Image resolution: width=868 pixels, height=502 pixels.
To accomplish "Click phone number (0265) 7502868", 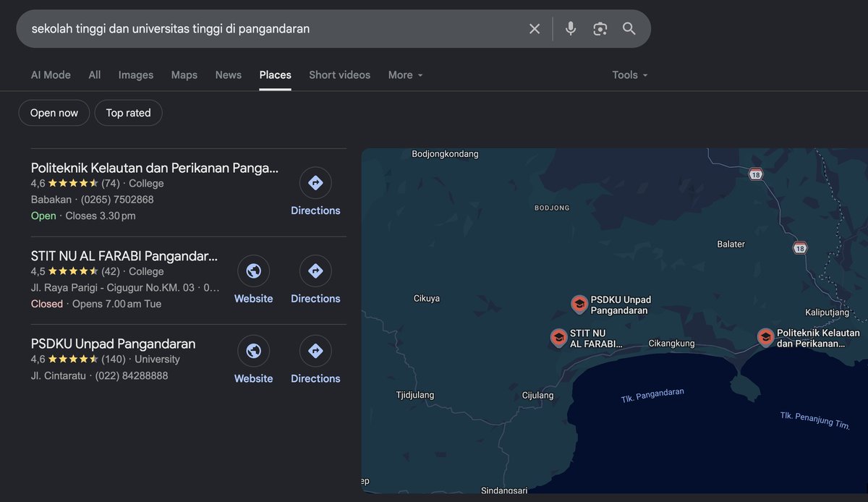I will coord(117,200).
